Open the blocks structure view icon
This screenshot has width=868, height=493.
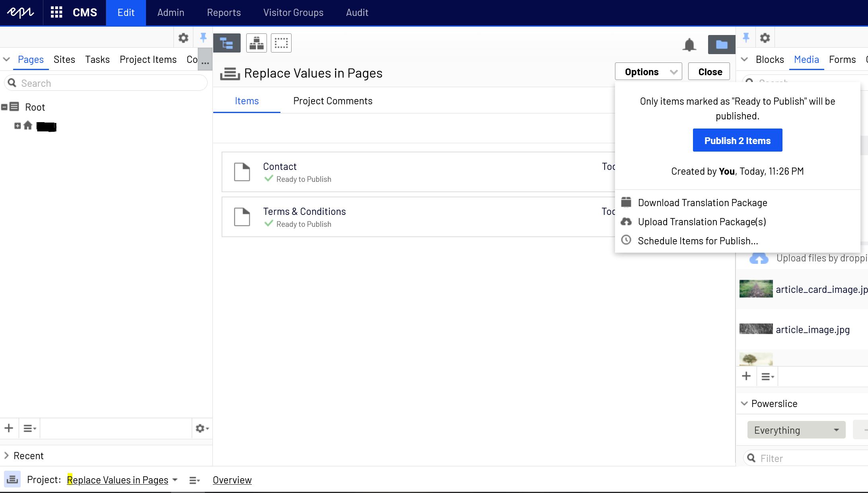256,43
